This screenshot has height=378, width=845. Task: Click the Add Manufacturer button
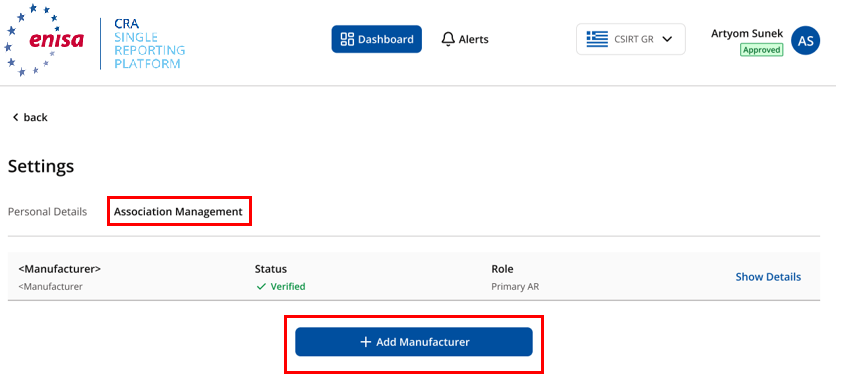pyautogui.click(x=414, y=342)
